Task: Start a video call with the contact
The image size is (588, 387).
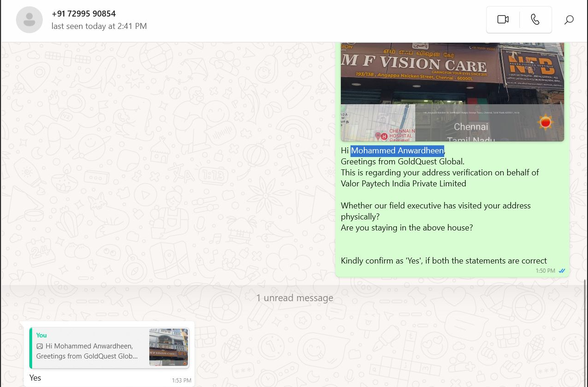Action: click(x=503, y=19)
